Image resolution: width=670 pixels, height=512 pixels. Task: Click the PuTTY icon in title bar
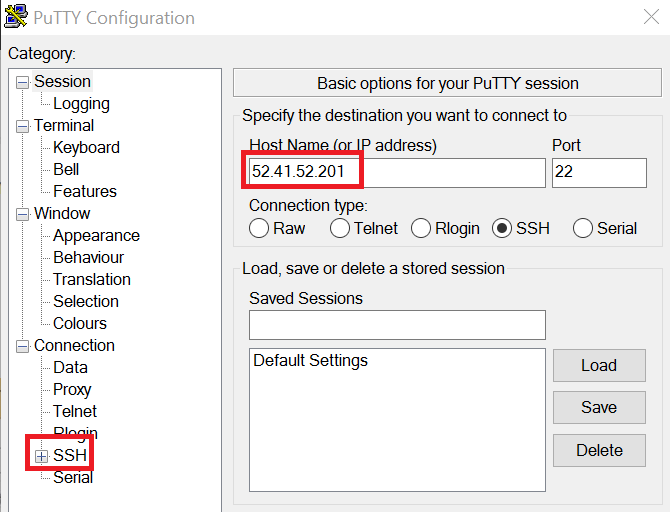click(x=16, y=16)
